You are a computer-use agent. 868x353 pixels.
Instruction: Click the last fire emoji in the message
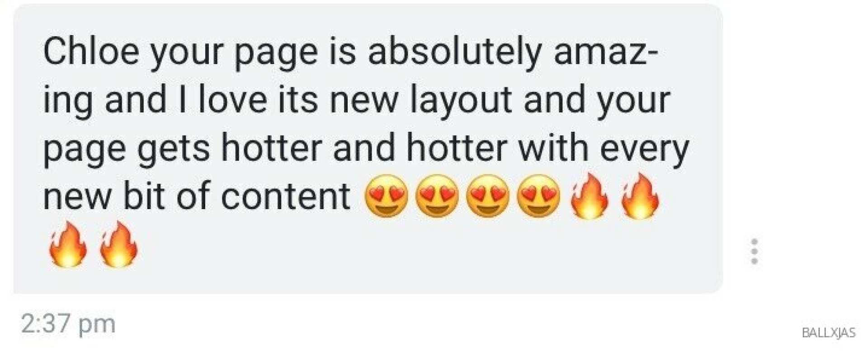point(118,244)
